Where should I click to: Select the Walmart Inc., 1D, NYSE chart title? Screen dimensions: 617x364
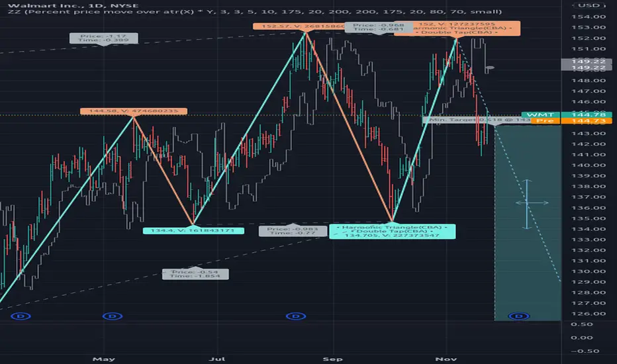coord(73,5)
